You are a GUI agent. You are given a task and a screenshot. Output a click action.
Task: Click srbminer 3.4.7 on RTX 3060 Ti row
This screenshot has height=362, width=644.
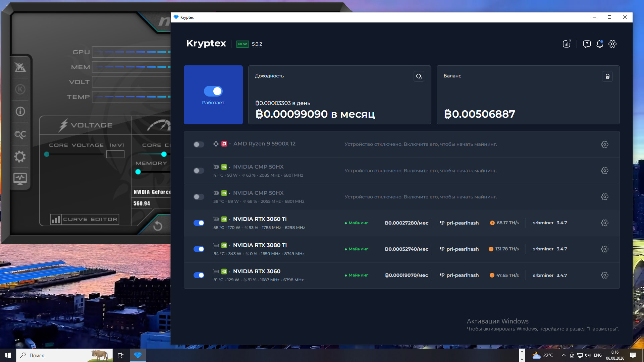click(550, 223)
